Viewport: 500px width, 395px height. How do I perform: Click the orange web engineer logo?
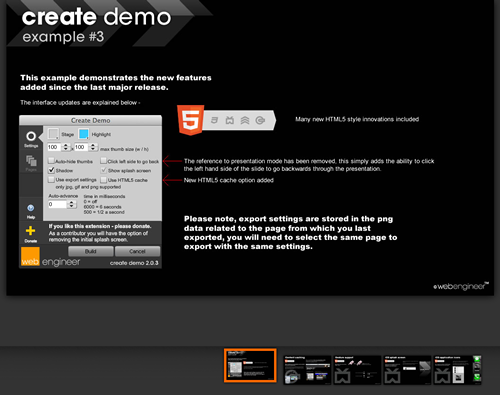(x=30, y=256)
